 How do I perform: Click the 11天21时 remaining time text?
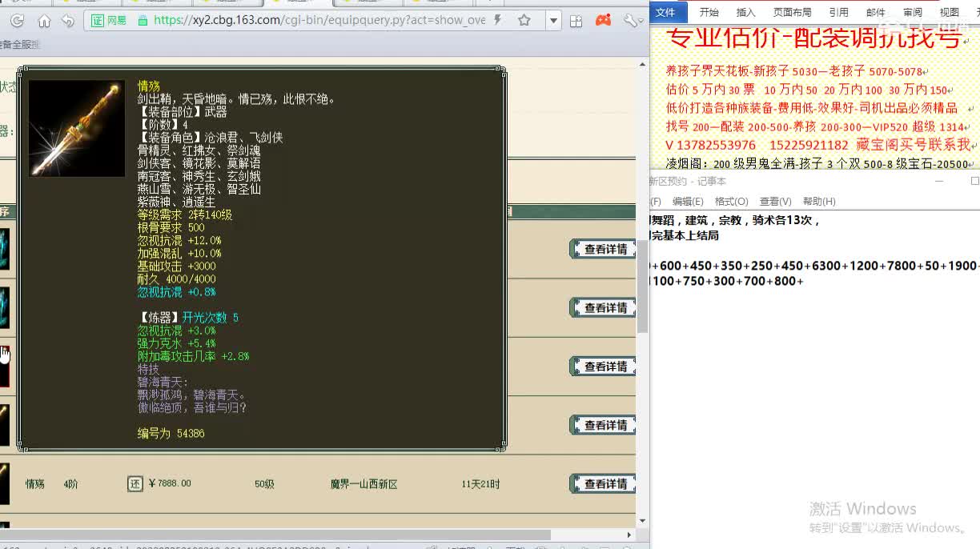pyautogui.click(x=480, y=484)
